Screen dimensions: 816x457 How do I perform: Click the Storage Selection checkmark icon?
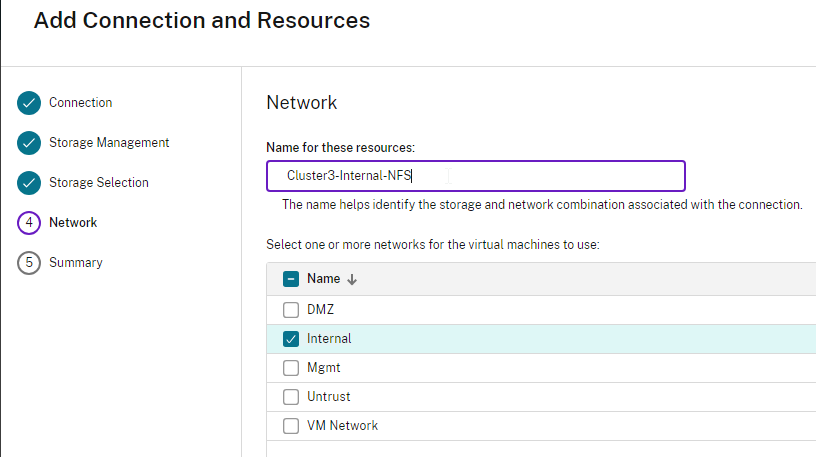(29, 183)
